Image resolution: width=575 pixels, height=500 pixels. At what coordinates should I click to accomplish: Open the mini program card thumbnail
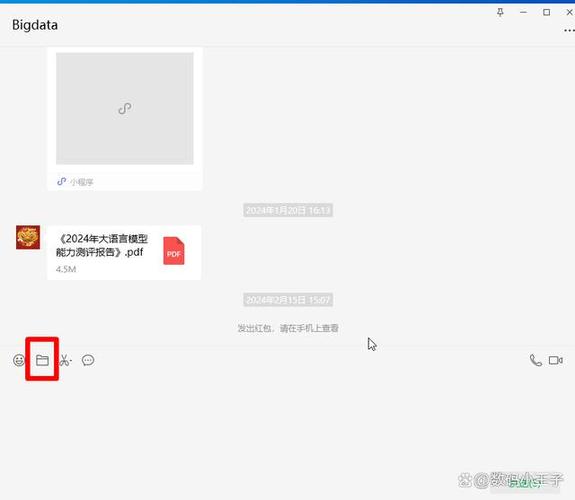125,108
